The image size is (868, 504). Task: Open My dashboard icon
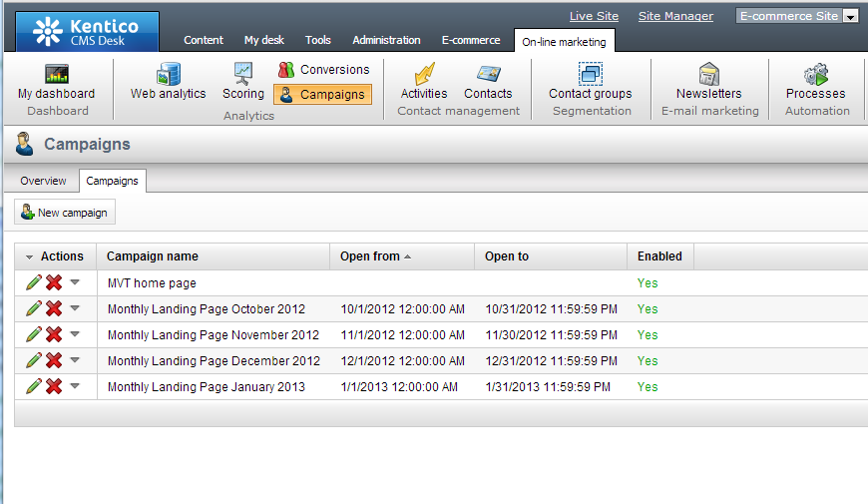tap(57, 74)
